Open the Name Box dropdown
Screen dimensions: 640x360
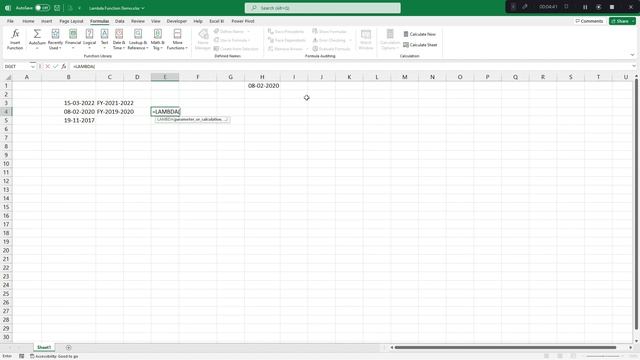pos(33,66)
